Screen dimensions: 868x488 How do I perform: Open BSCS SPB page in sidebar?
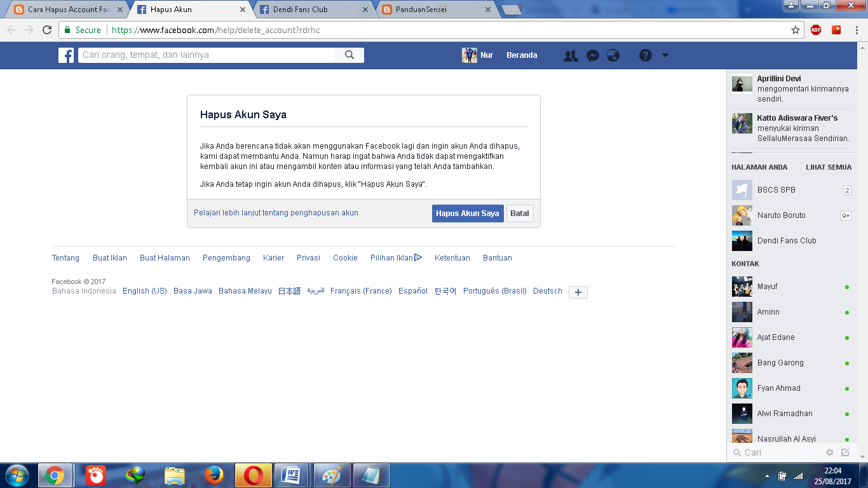[x=792, y=190]
